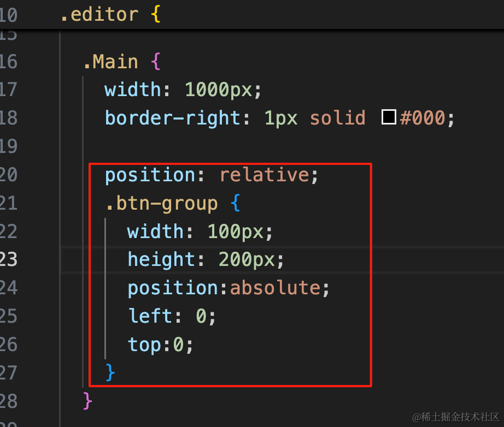Click the blue closing brace of .btn-group
The image size is (504, 427).
coord(110,372)
